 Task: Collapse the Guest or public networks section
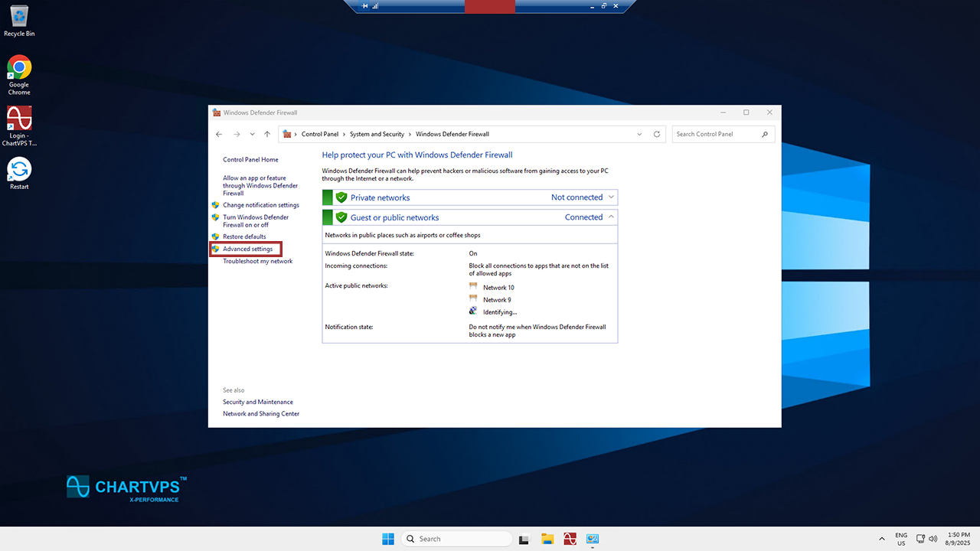(611, 217)
